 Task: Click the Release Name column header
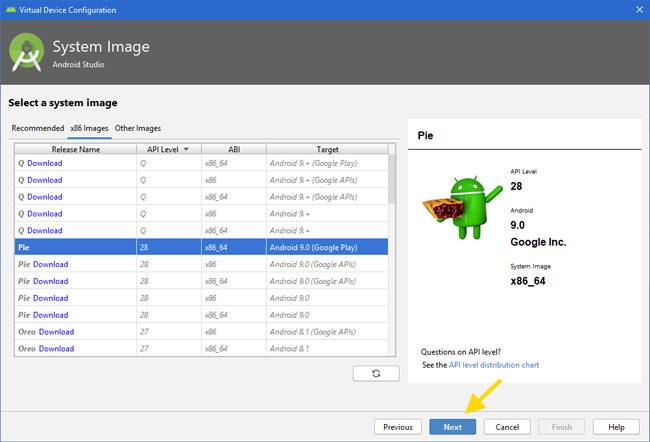pyautogui.click(x=75, y=149)
